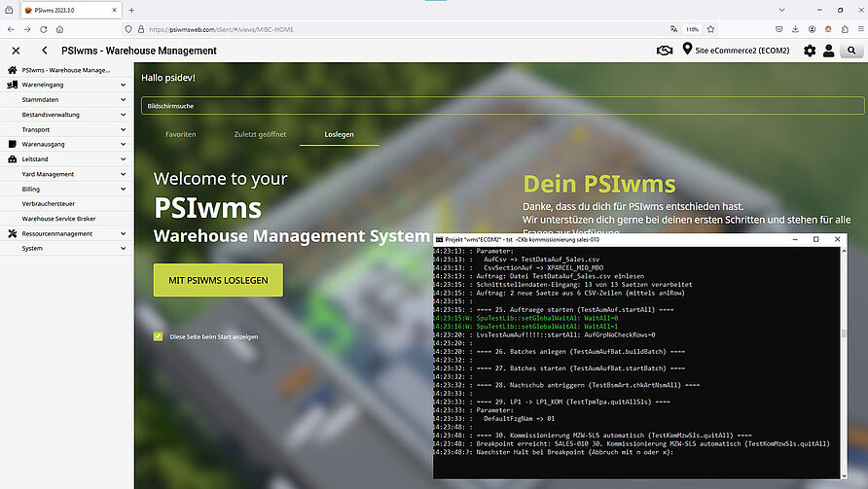Open PSIwms - Warehouse Management home entry

point(66,70)
